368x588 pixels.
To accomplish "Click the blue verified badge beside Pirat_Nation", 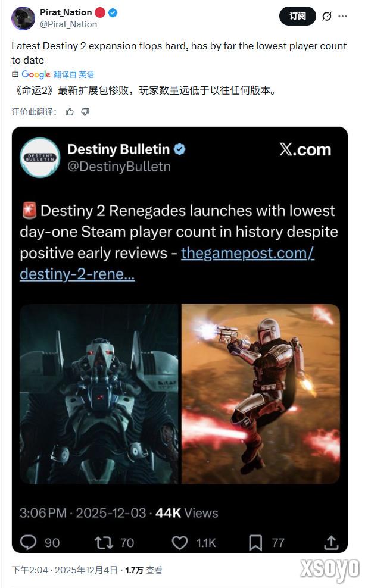I will (113, 12).
